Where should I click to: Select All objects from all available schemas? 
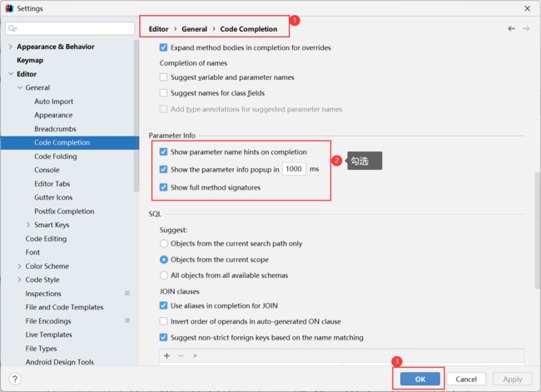pyautogui.click(x=163, y=275)
